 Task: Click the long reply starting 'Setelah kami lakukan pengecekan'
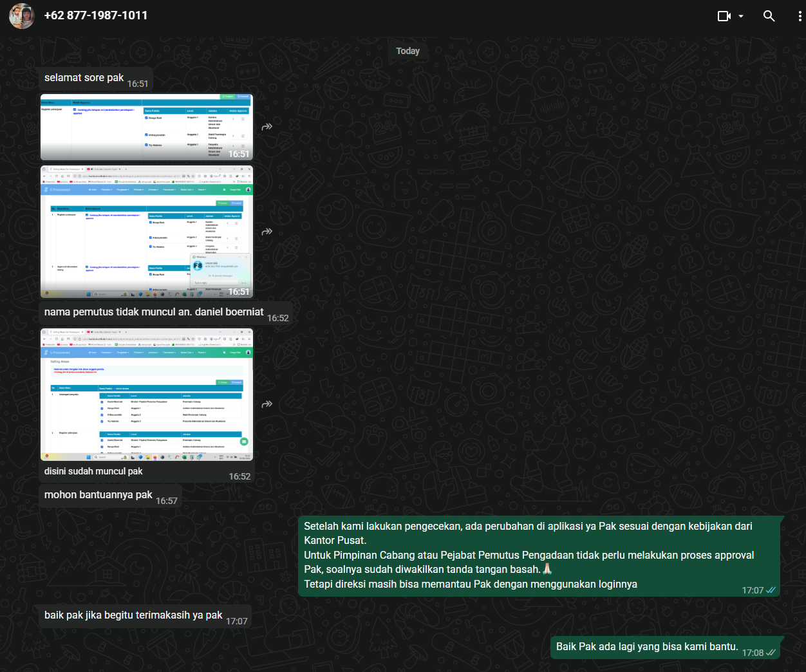[528, 555]
